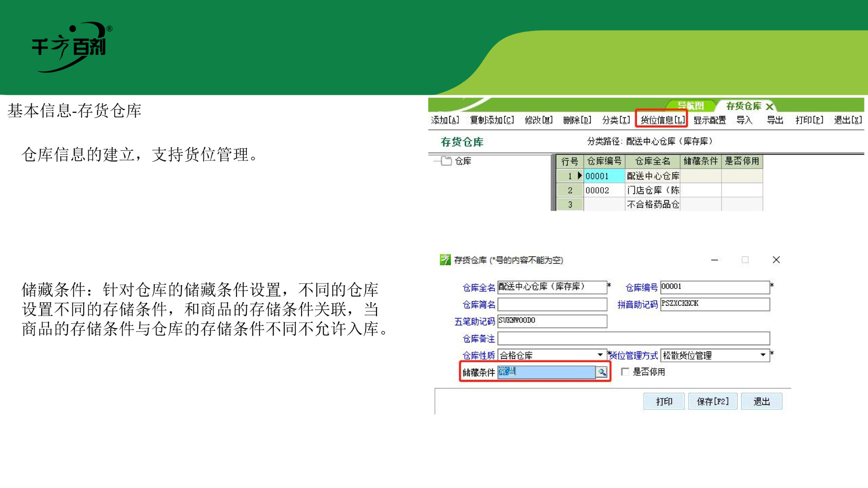
Task: Click 复制添加[C] in the toolbar
Action: click(x=491, y=120)
